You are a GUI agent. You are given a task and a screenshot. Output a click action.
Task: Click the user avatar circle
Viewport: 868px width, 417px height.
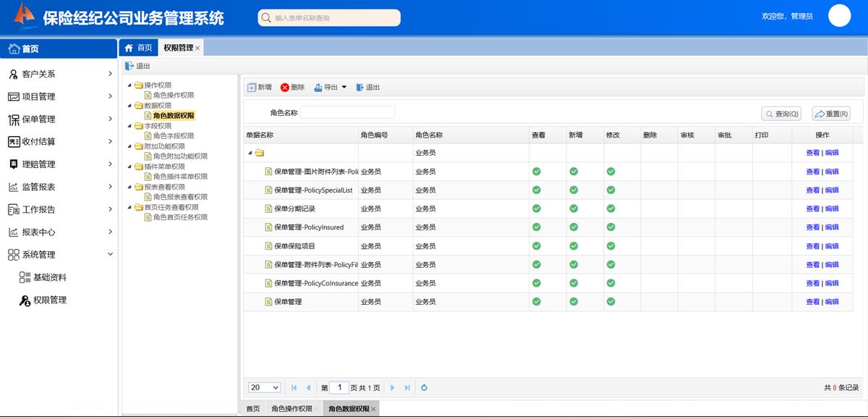coord(839,16)
